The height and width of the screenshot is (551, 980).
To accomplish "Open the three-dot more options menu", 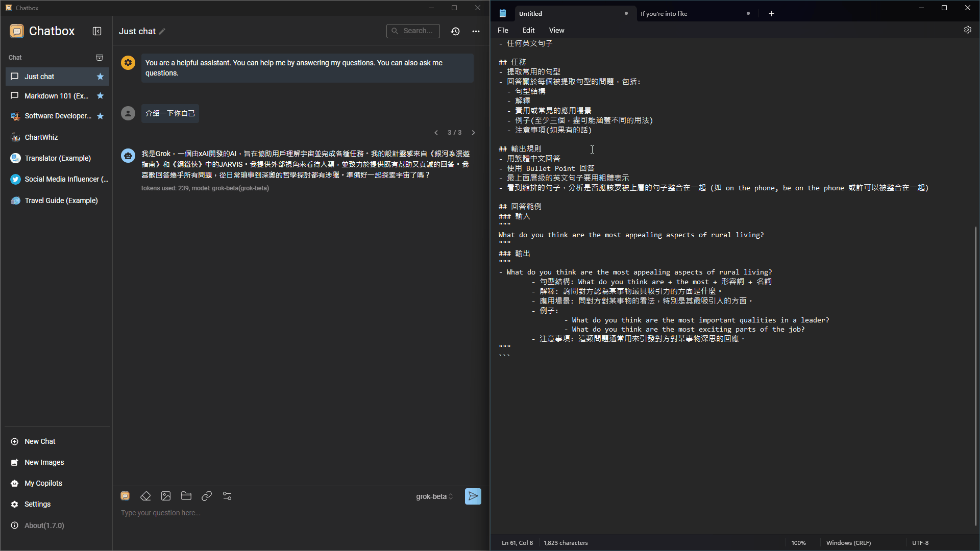I will tap(476, 31).
